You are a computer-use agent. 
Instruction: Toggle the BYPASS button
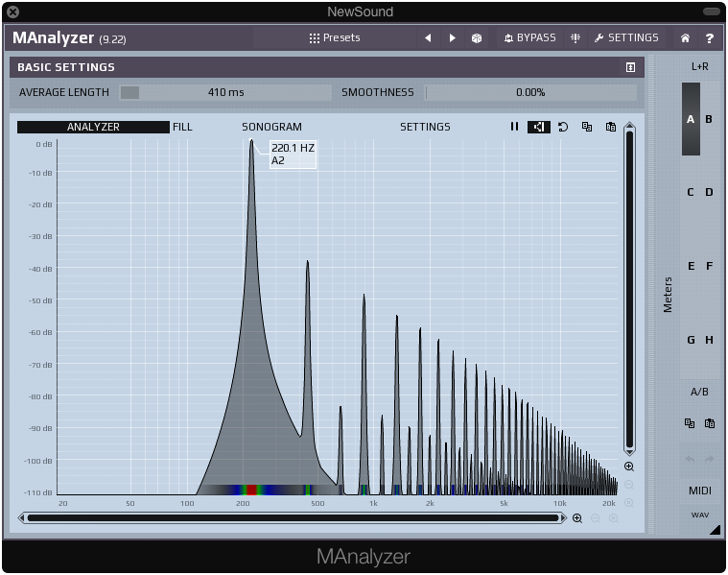529,37
